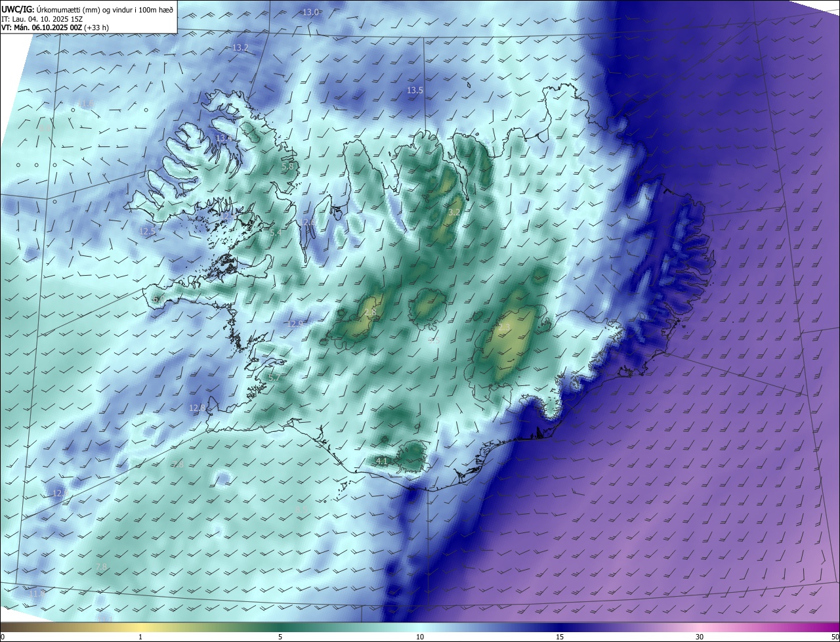Click the 5.4 value label on map
Image resolution: width=840 pixels, height=642 pixels.
pos(276,232)
